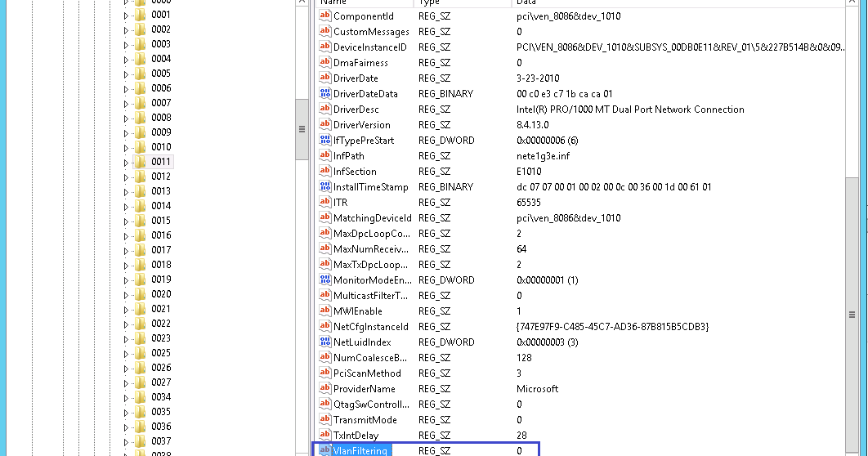
Task: Click the nete1g3e.inf data value
Action: point(543,155)
